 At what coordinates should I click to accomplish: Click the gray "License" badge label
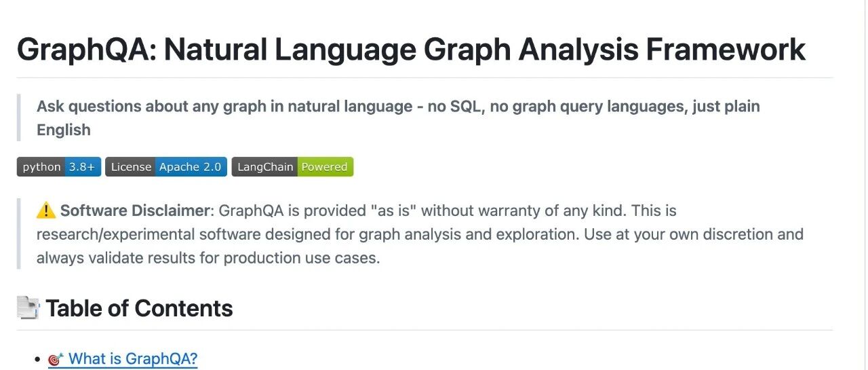point(131,167)
